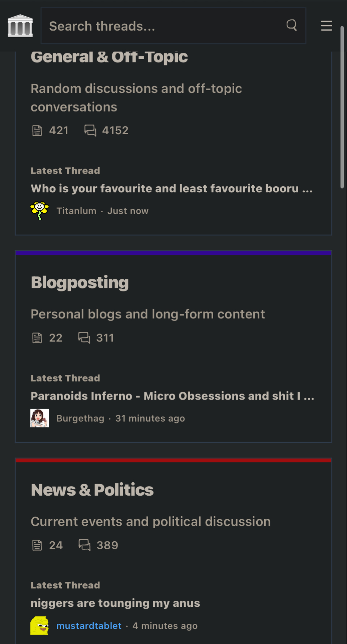Screen dimensions: 347x644
Task: Open the favourite and least favourite booru thread
Action: 172,188
